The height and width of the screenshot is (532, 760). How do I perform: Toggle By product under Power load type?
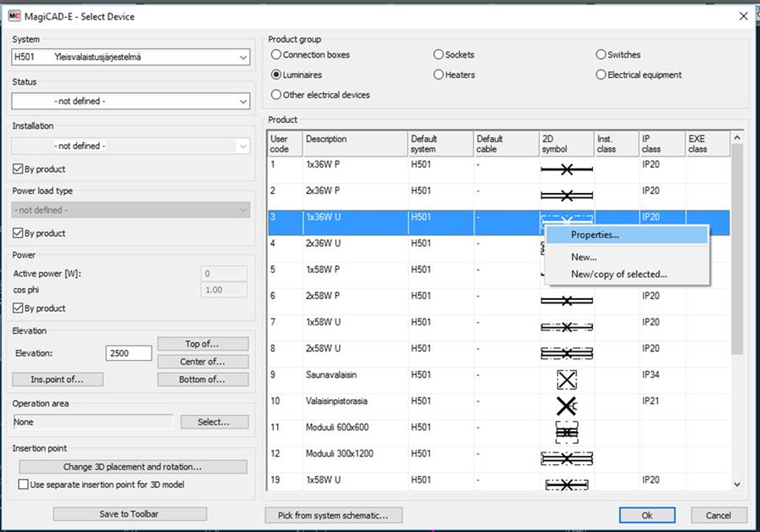pyautogui.click(x=39, y=233)
